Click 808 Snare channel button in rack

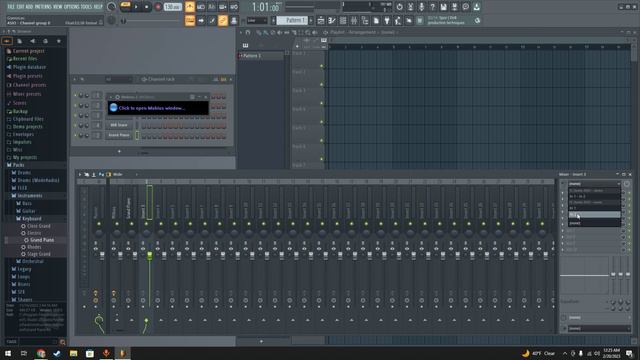119,125
